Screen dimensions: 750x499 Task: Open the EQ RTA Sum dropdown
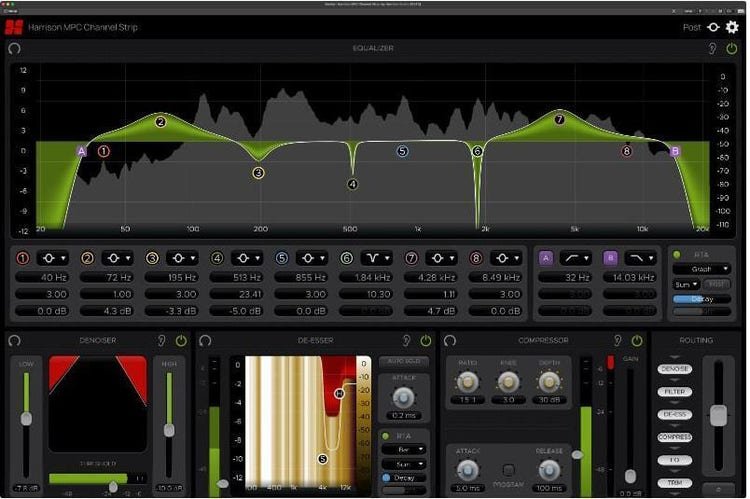pos(686,284)
